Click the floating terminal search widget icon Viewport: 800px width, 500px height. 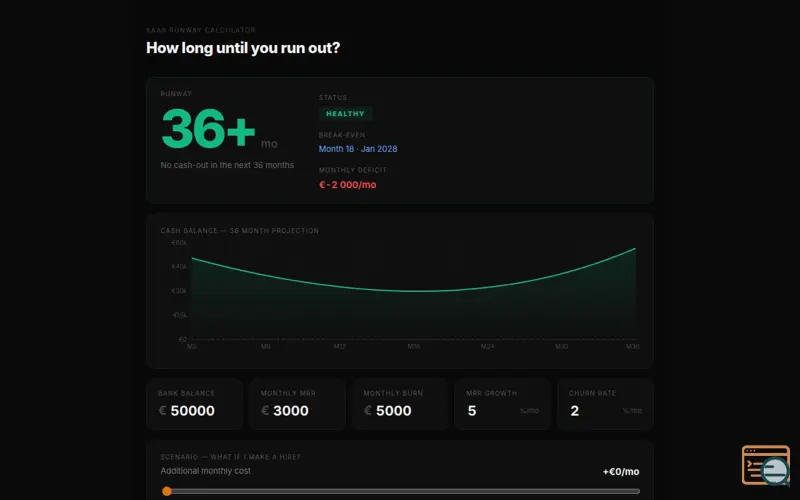(766, 465)
